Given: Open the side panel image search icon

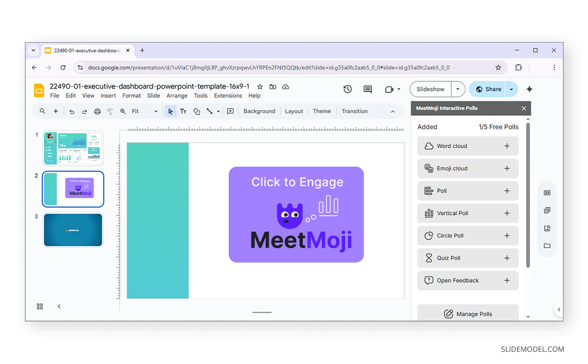Looking at the screenshot, I should (547, 228).
